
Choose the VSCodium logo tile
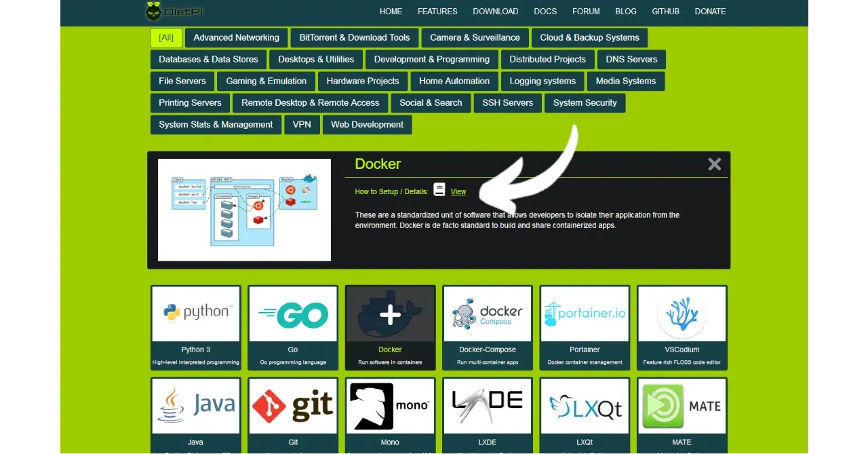click(682, 314)
